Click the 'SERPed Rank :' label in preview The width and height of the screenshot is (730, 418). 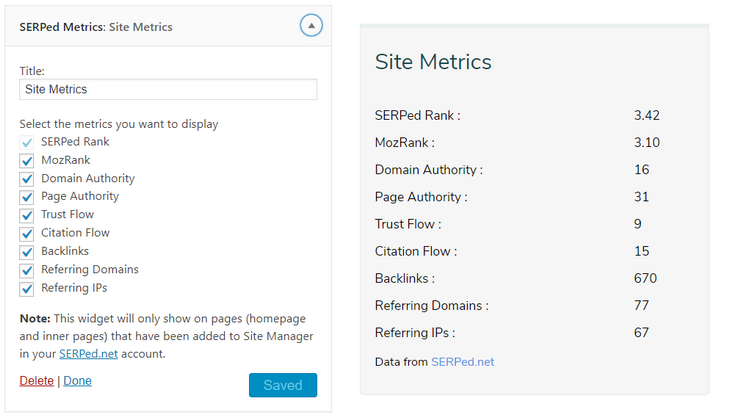pyautogui.click(x=418, y=115)
